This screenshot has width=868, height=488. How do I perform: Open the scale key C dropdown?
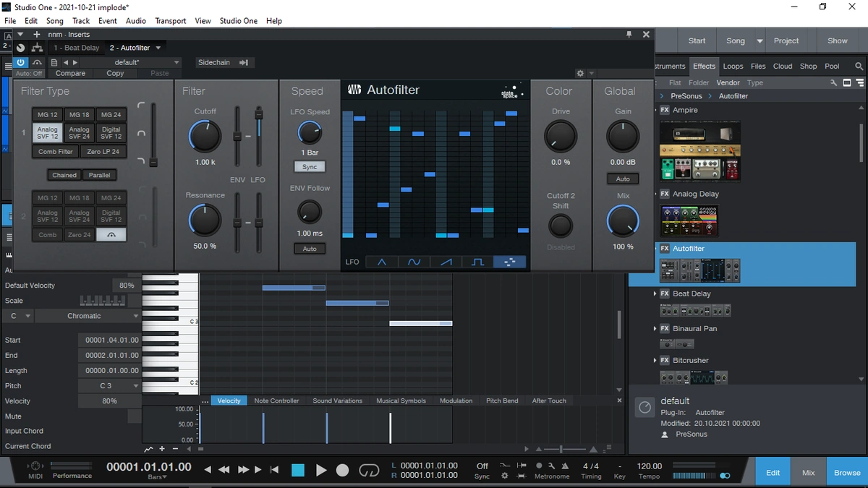click(19, 316)
